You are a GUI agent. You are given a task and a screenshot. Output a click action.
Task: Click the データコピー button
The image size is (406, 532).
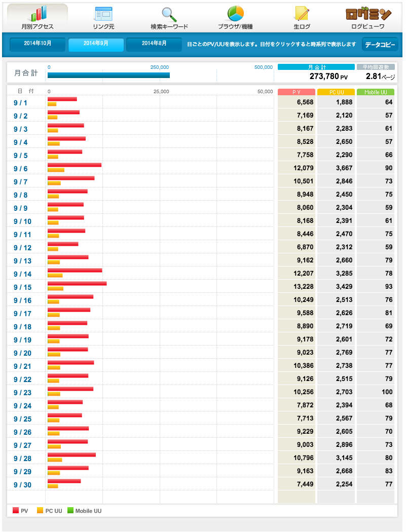click(380, 45)
